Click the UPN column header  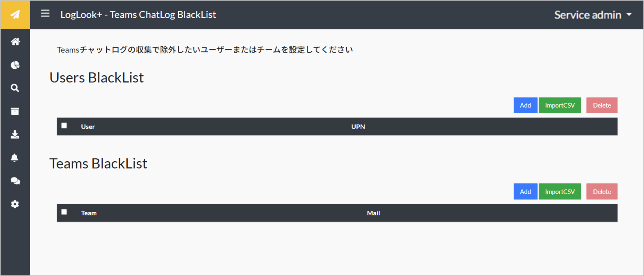(x=358, y=127)
